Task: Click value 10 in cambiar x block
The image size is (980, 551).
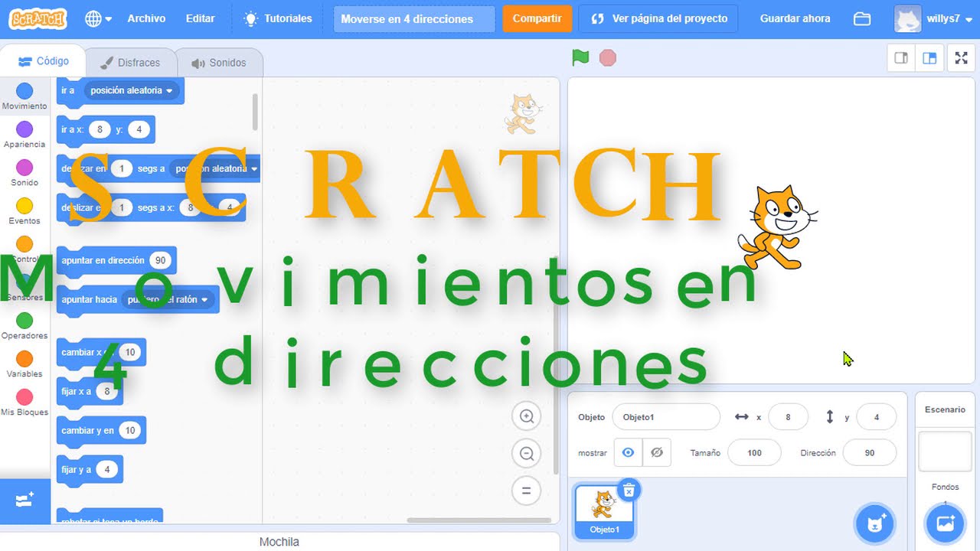Action: tap(129, 352)
